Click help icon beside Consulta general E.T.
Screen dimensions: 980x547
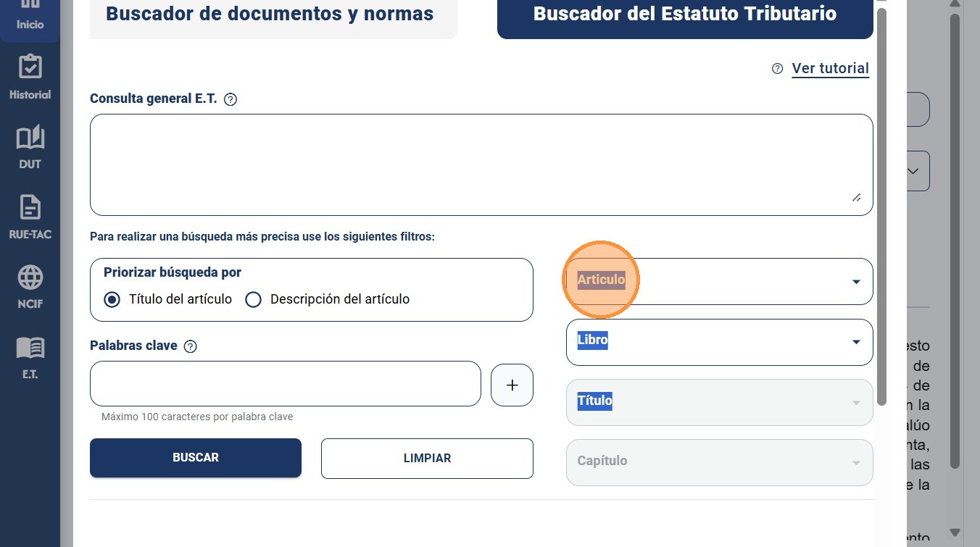tap(231, 99)
